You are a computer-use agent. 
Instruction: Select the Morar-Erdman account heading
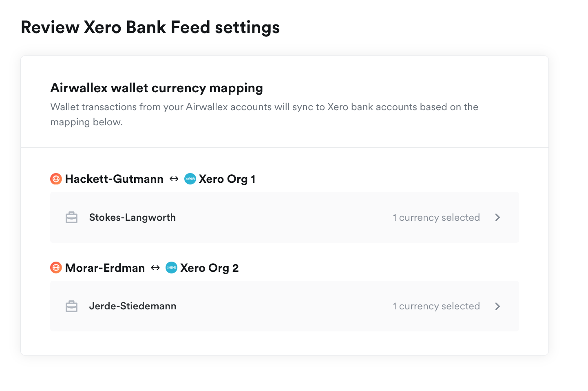pyautogui.click(x=105, y=268)
